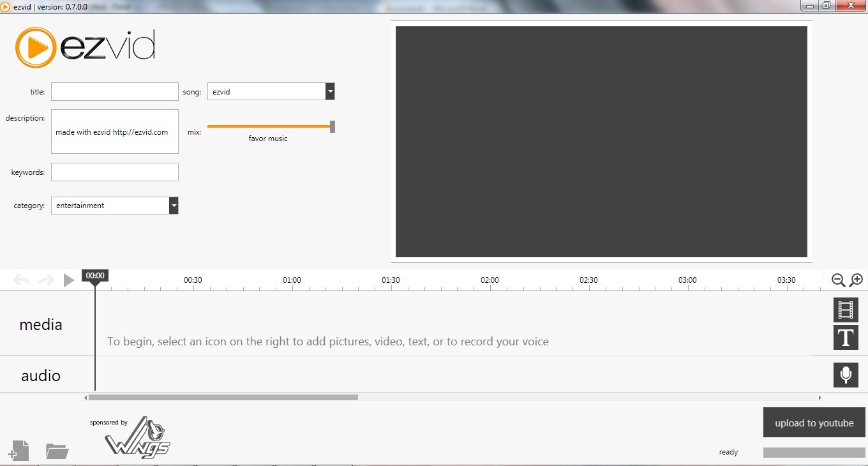The height and width of the screenshot is (466, 868).
Task: Click the 01:00 mark on timeline ruler
Action: click(x=292, y=280)
